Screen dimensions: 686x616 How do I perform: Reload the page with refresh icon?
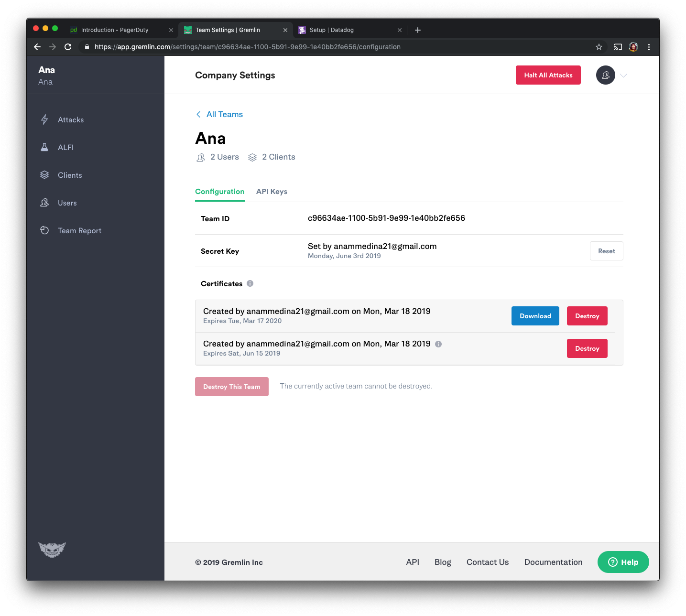tap(68, 47)
